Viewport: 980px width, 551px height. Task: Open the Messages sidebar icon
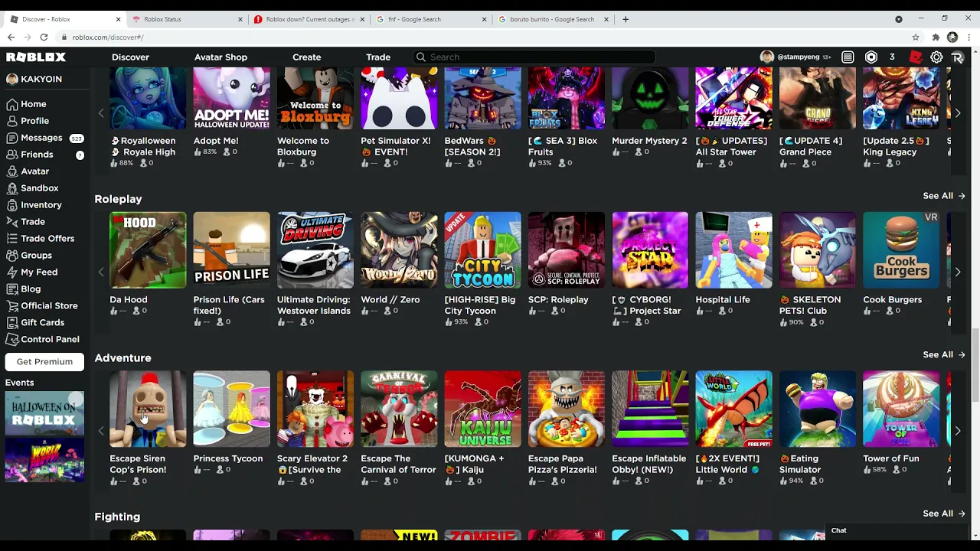click(11, 138)
